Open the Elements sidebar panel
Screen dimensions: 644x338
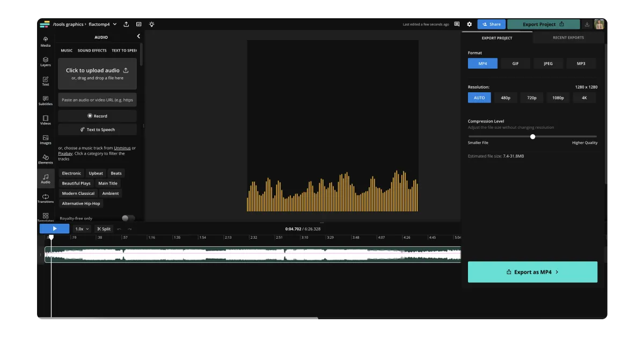tap(46, 159)
